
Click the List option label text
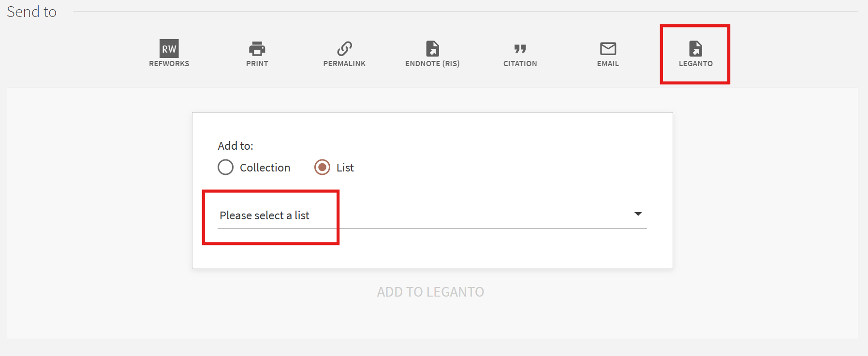pos(345,168)
